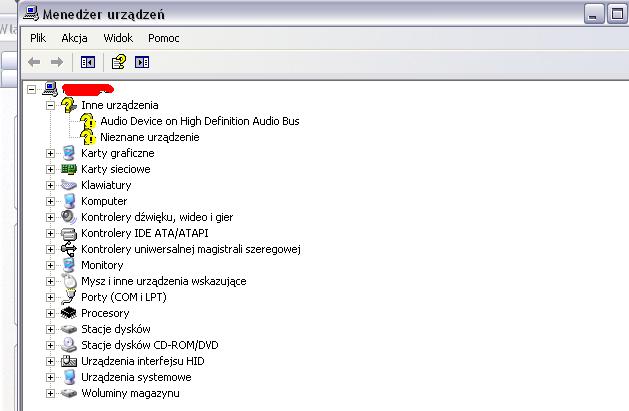Click the Klawiatury keyboard icon
Screen dimensions: 629x411
69,185
